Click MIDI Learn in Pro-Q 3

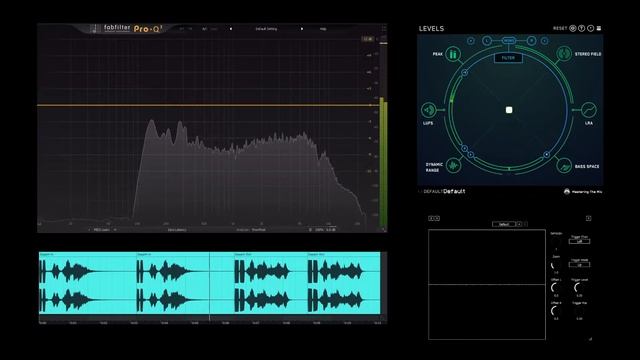click(102, 230)
